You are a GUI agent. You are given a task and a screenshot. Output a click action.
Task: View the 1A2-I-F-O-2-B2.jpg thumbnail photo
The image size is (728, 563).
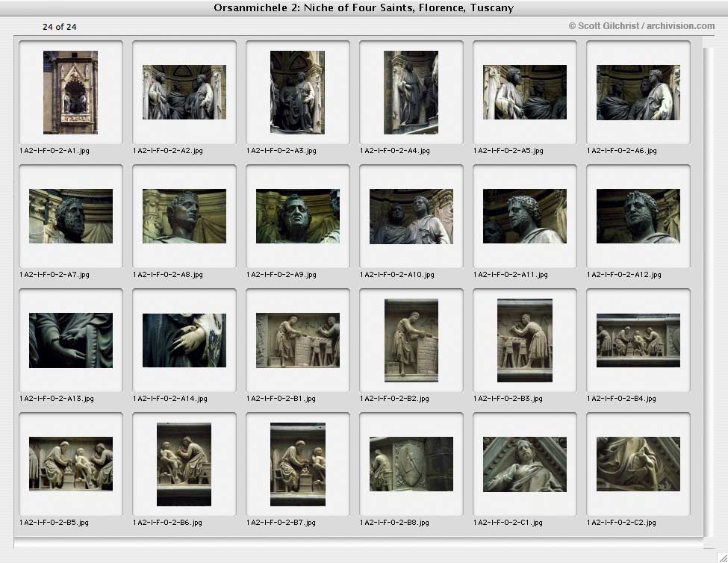pyautogui.click(x=411, y=340)
